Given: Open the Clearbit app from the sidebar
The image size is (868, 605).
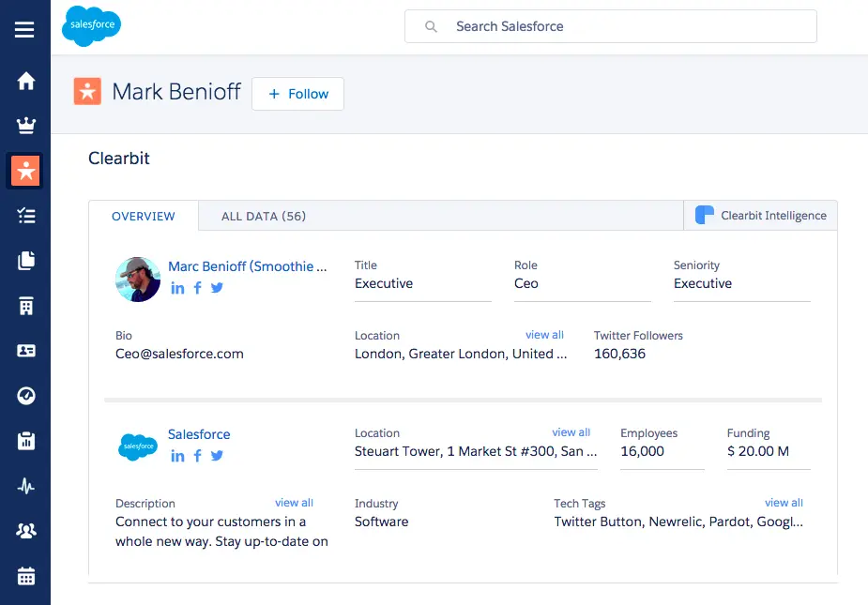Looking at the screenshot, I should [25, 171].
